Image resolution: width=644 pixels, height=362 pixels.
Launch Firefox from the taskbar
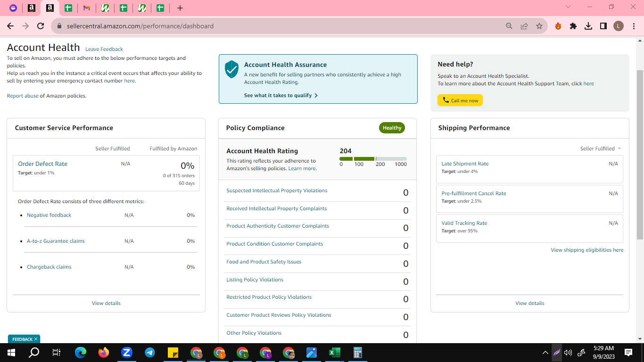[x=104, y=353]
